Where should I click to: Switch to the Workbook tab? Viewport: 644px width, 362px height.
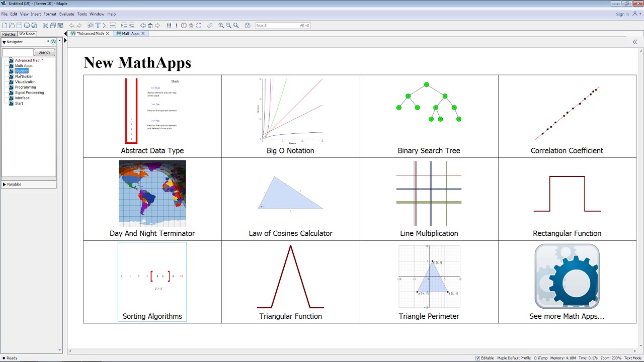[x=27, y=34]
